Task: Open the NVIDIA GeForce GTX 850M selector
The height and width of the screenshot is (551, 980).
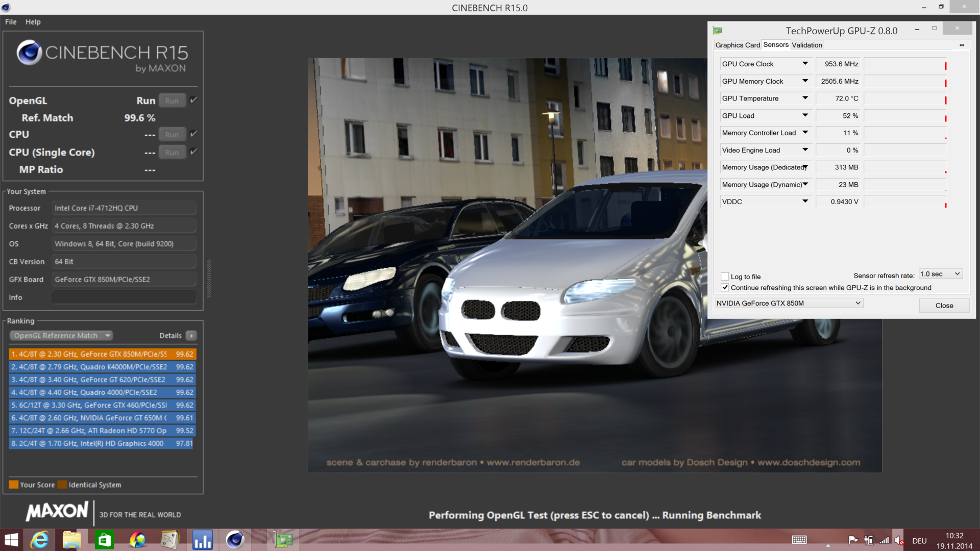Action: (x=789, y=303)
